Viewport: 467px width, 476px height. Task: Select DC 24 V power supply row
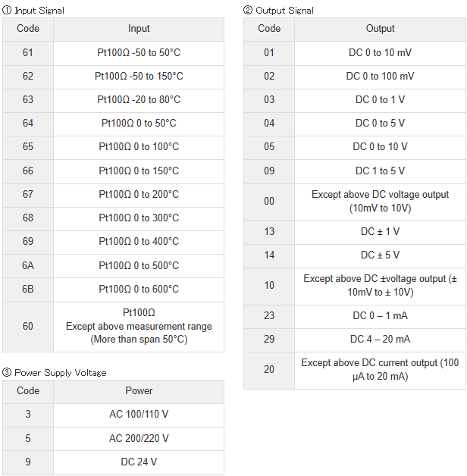[x=113, y=462]
